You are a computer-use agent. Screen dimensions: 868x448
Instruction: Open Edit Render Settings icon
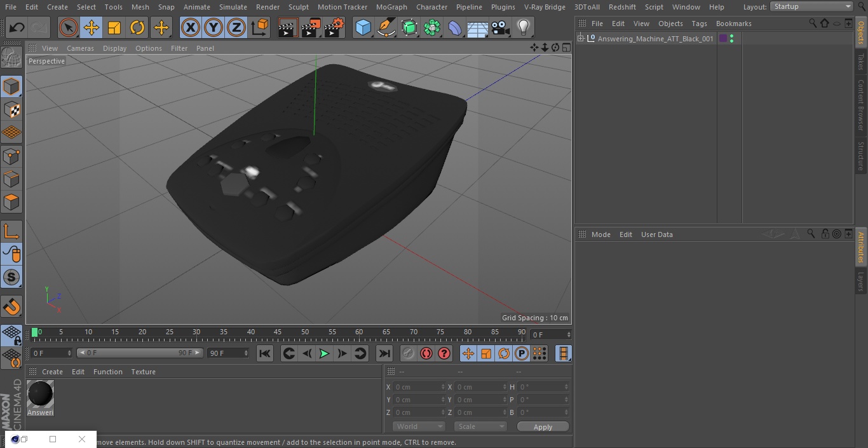(x=334, y=27)
